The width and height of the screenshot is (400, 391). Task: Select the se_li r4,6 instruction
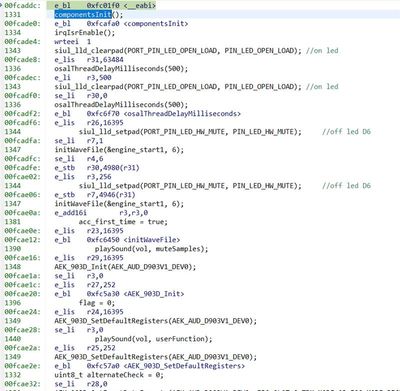[79, 159]
